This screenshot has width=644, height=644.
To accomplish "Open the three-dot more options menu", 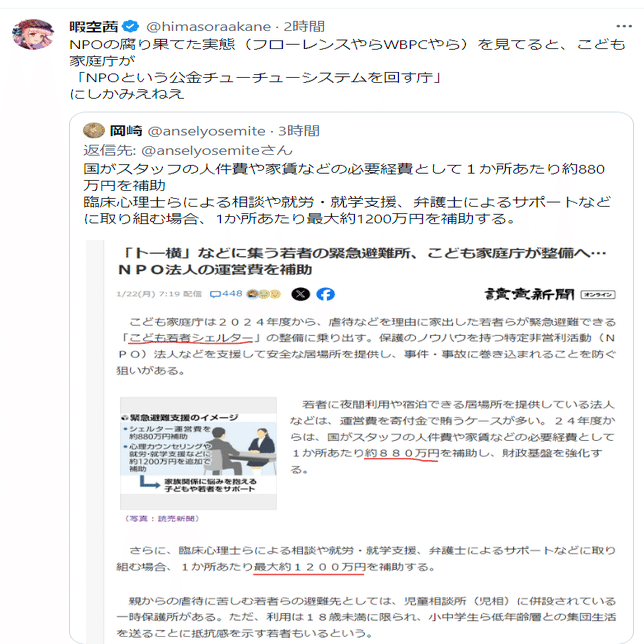I will (x=624, y=26).
